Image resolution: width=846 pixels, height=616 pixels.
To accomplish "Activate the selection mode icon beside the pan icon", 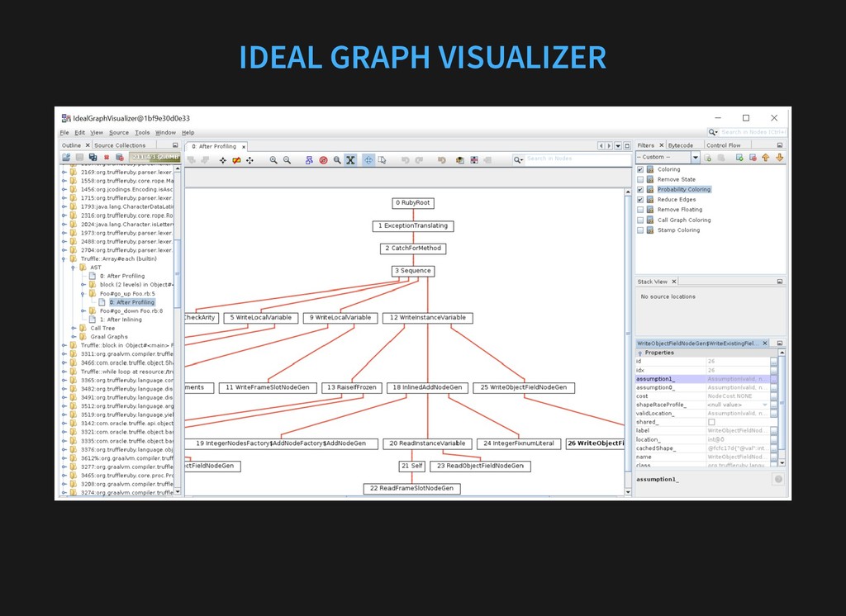I will tap(382, 160).
